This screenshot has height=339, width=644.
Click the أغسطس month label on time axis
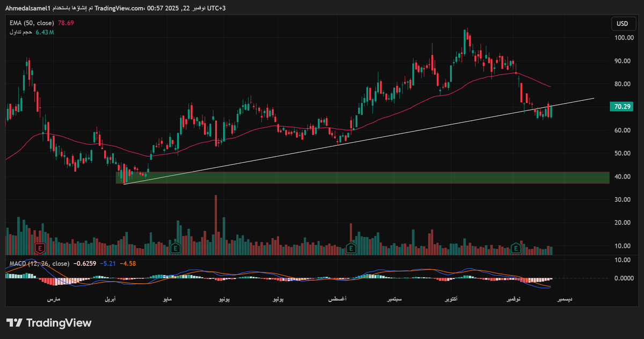[x=336, y=298]
